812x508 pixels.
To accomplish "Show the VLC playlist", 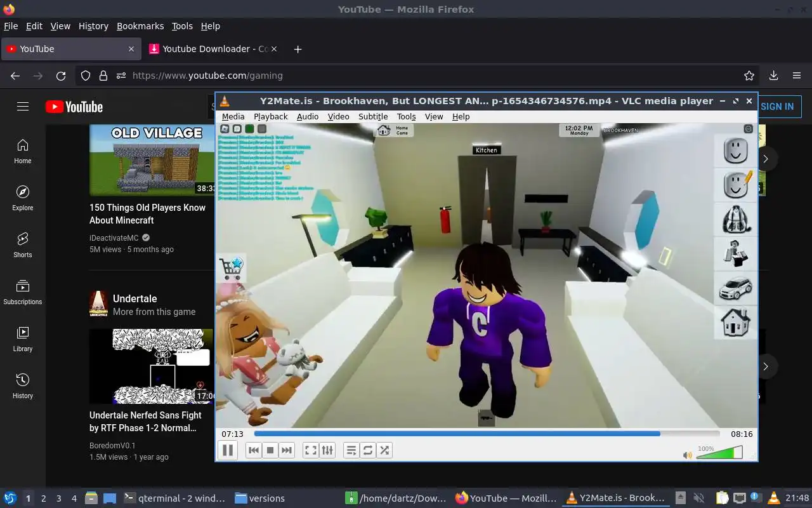I will tap(351, 450).
